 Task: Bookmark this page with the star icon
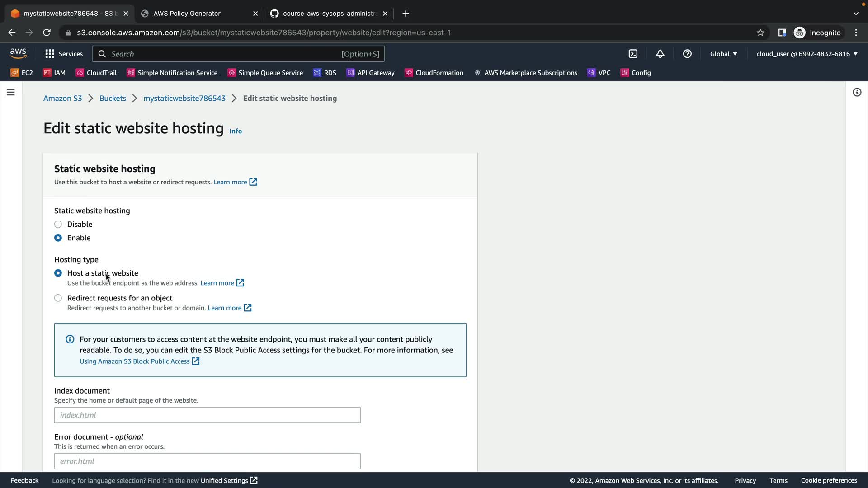point(760,33)
